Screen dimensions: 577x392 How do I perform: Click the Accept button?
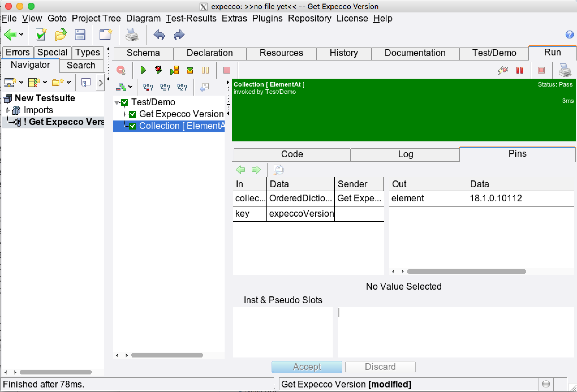[x=307, y=367]
